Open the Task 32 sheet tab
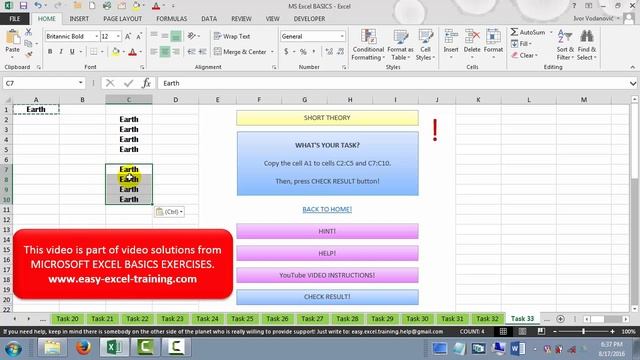The width and height of the screenshot is (640, 360). click(x=487, y=319)
